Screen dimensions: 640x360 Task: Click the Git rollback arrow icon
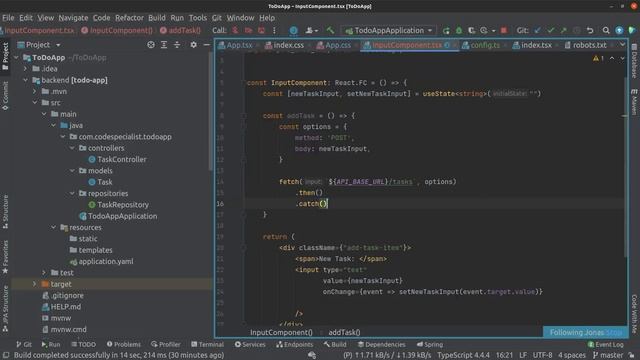pos(590,30)
